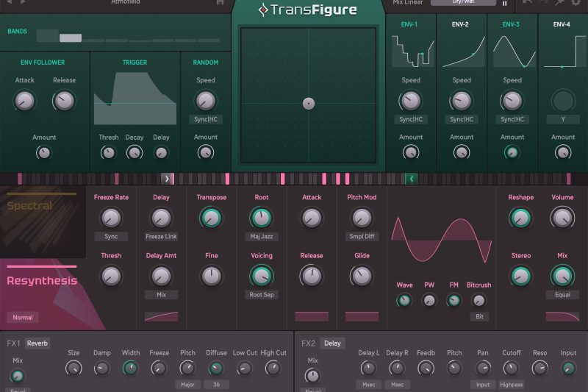Click the Mix curve shape below Equal
The height and width of the screenshot is (392, 588).
562,316
